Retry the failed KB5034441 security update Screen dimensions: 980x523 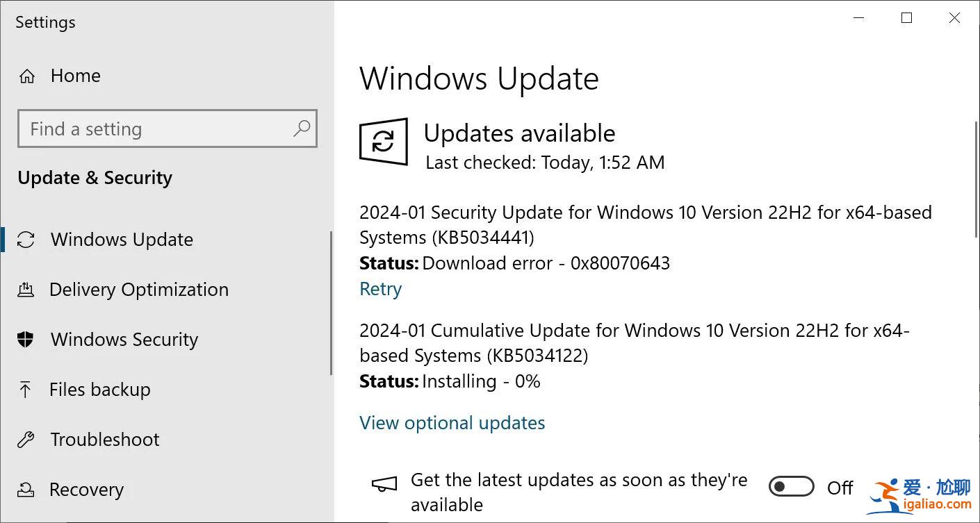click(380, 289)
